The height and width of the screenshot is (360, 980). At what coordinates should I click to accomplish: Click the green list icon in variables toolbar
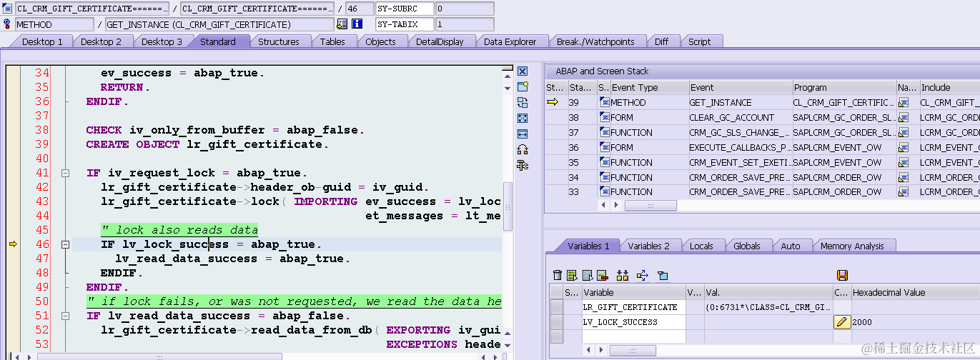click(x=572, y=275)
